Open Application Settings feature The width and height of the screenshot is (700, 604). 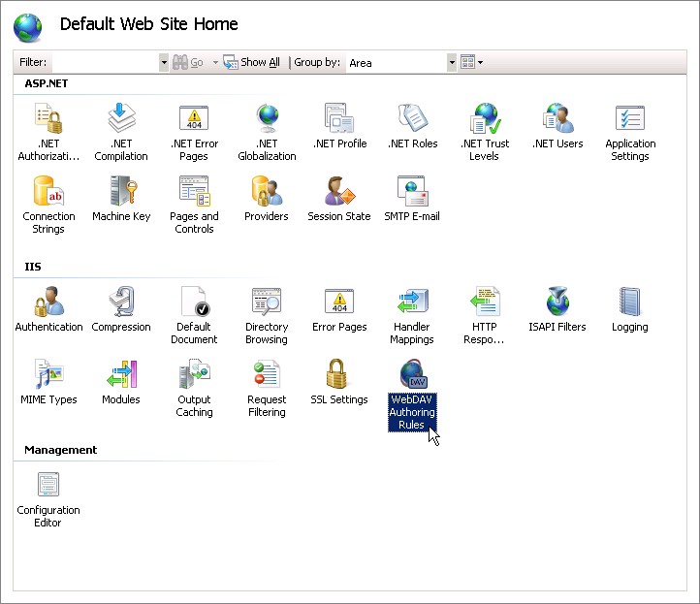tap(630, 132)
